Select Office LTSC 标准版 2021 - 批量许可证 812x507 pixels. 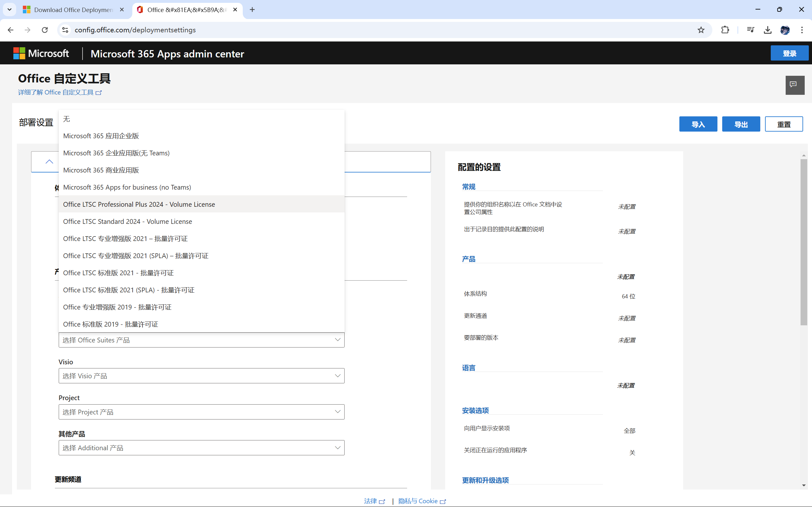(x=201, y=273)
